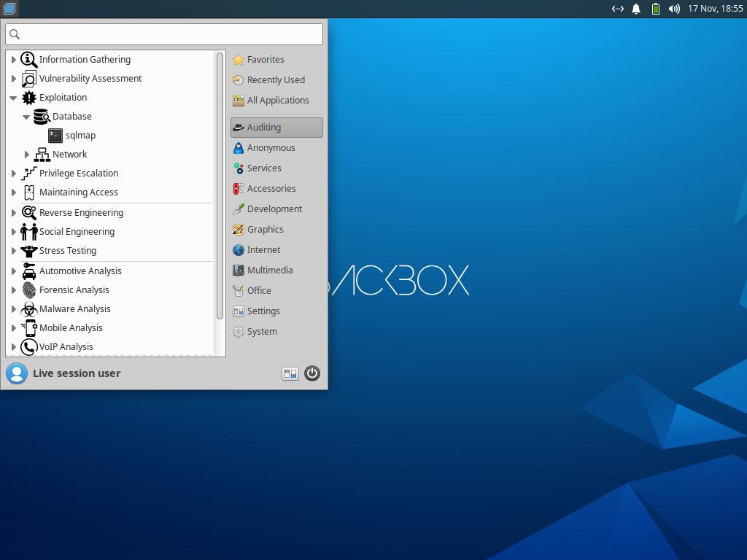Screen dimensions: 747x560
Task: Open the Multimedia category
Action: click(276, 271)
